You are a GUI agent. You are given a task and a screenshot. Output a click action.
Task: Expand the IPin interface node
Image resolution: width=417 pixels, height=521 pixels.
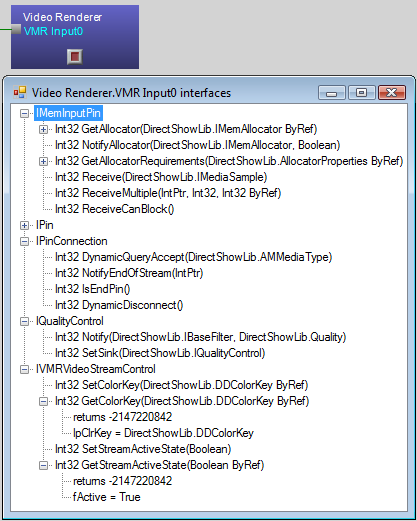(x=24, y=225)
